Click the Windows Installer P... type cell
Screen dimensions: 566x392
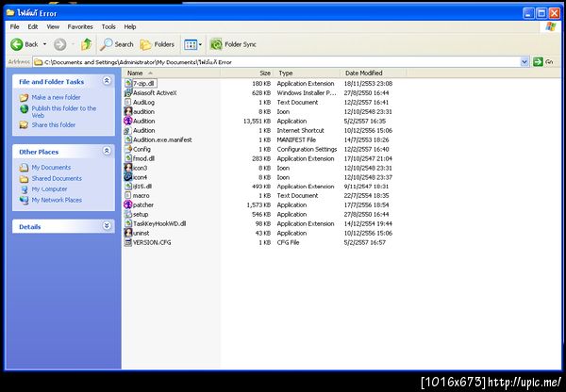(x=307, y=93)
